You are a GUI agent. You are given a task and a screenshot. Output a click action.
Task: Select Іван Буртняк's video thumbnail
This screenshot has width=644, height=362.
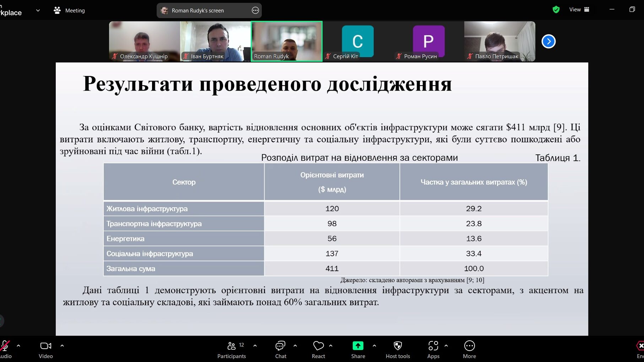pyautogui.click(x=215, y=41)
